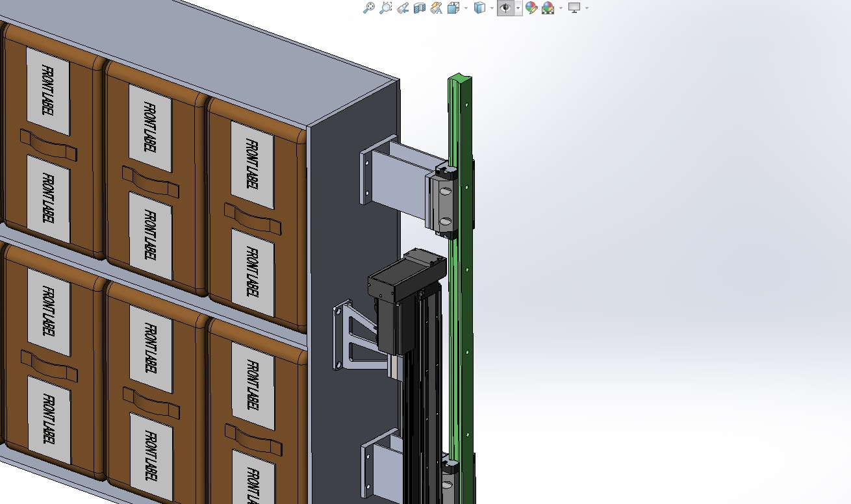Activate the Zoom to Area tool
Image resolution: width=851 pixels, height=504 pixels.
(386, 8)
